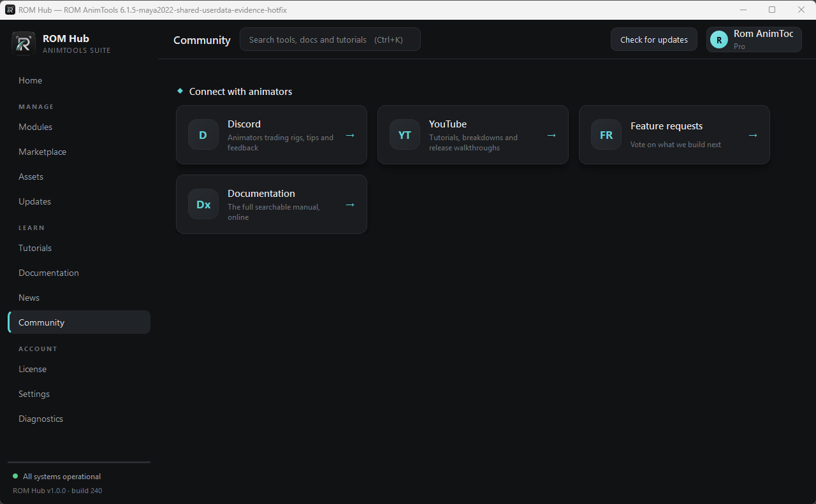
Task: Click the title bar ROM Hub app icon
Action: [x=10, y=10]
